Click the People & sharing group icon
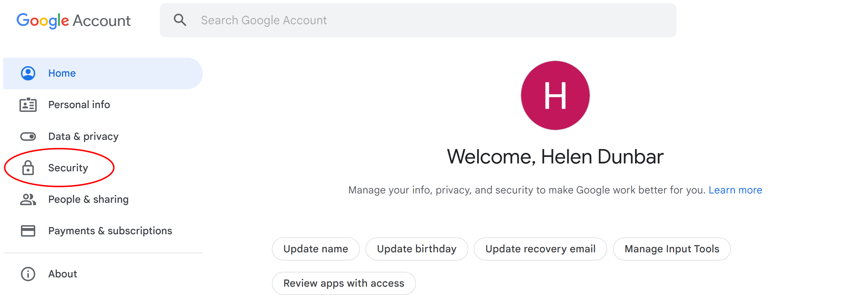 click(28, 199)
